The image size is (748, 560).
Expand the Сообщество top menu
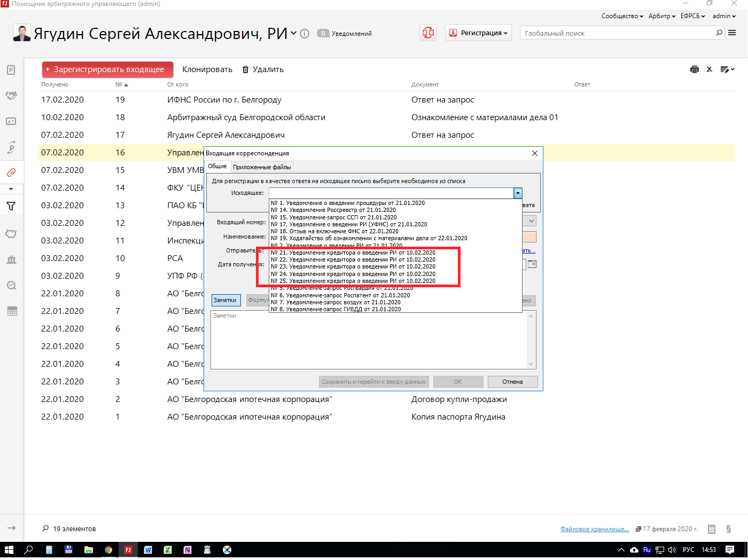tap(622, 16)
